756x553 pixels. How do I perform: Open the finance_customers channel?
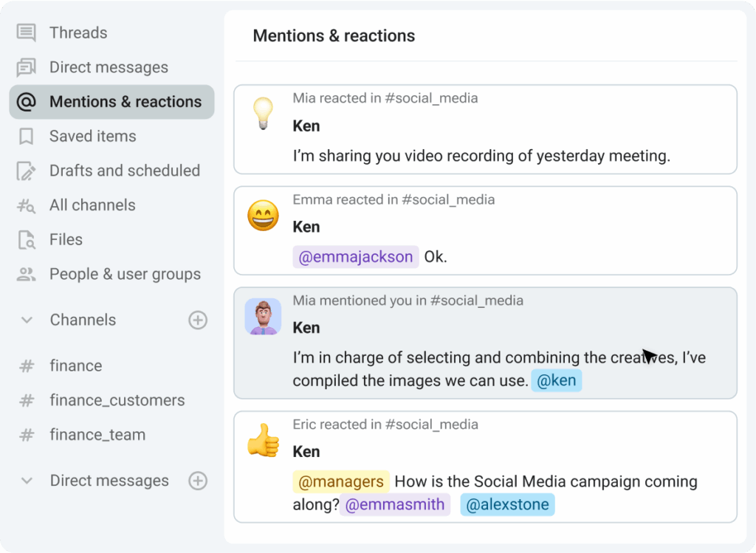point(117,401)
